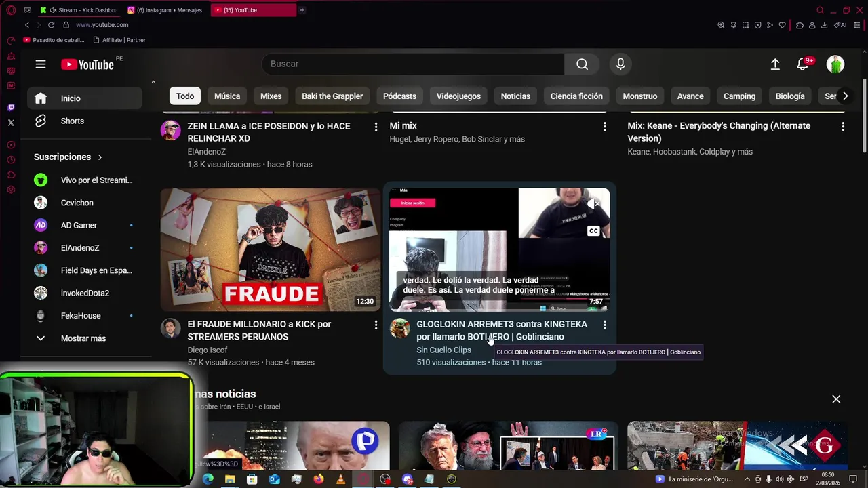This screenshot has height=488, width=868.
Task: Toggle captions CC on video preview
Action: click(x=593, y=231)
